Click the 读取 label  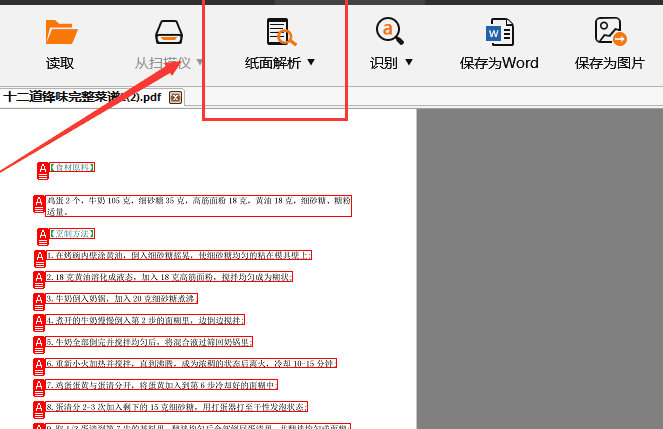tap(60, 63)
